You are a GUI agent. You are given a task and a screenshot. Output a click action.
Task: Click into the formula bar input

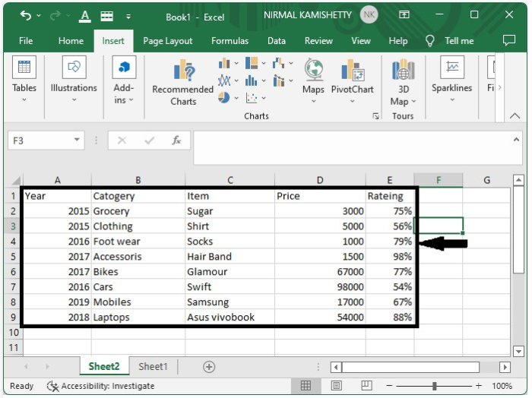point(351,148)
